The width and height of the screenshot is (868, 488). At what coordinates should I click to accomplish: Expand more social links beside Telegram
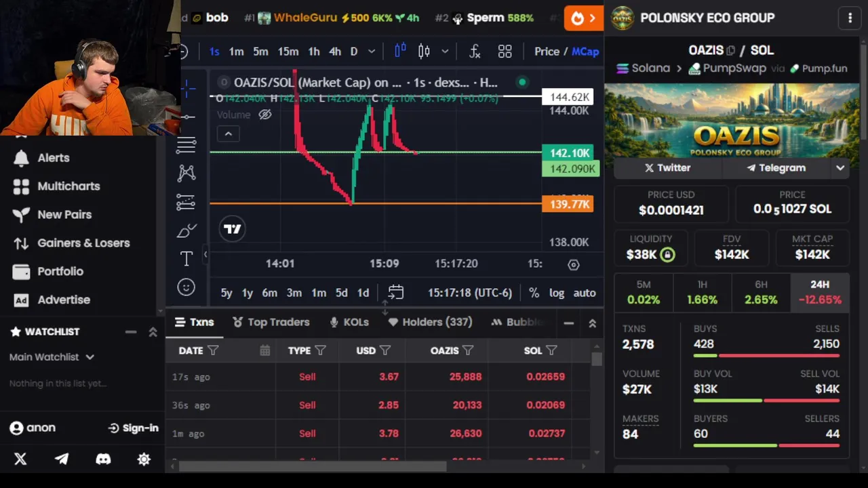840,168
